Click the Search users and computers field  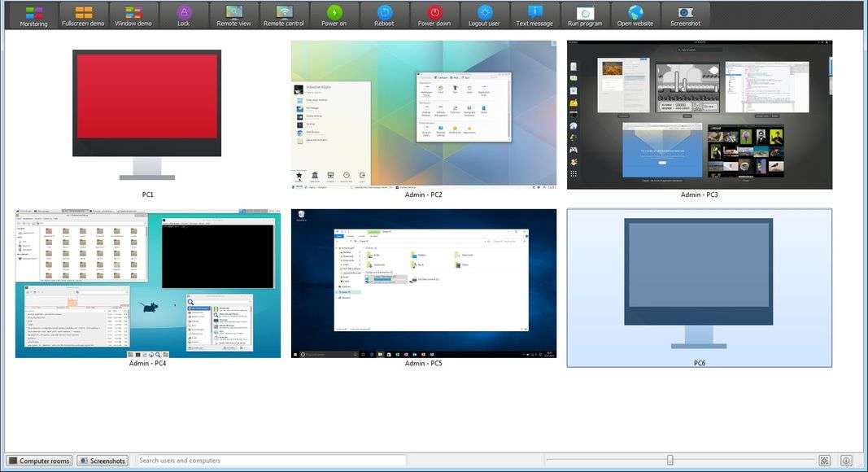[270, 461]
